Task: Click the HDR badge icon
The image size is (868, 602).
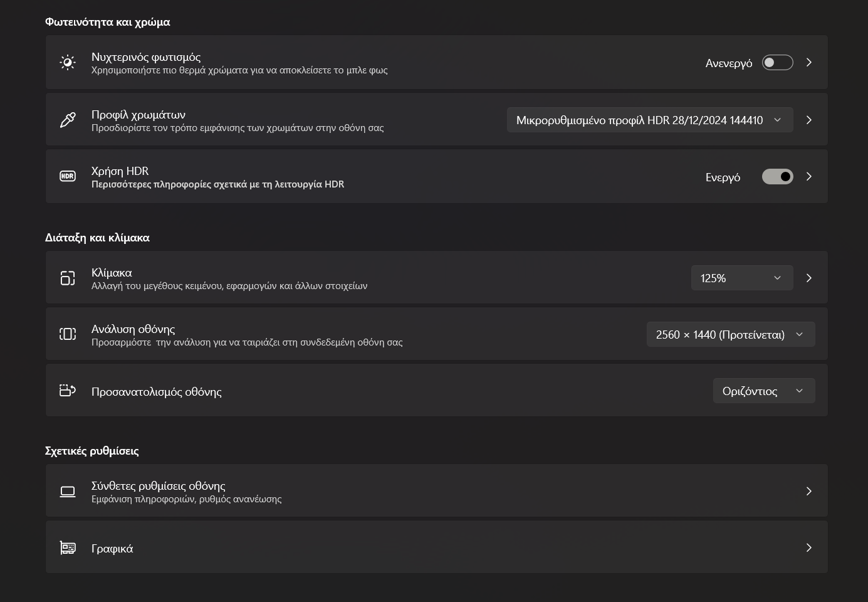Action: pyautogui.click(x=68, y=176)
